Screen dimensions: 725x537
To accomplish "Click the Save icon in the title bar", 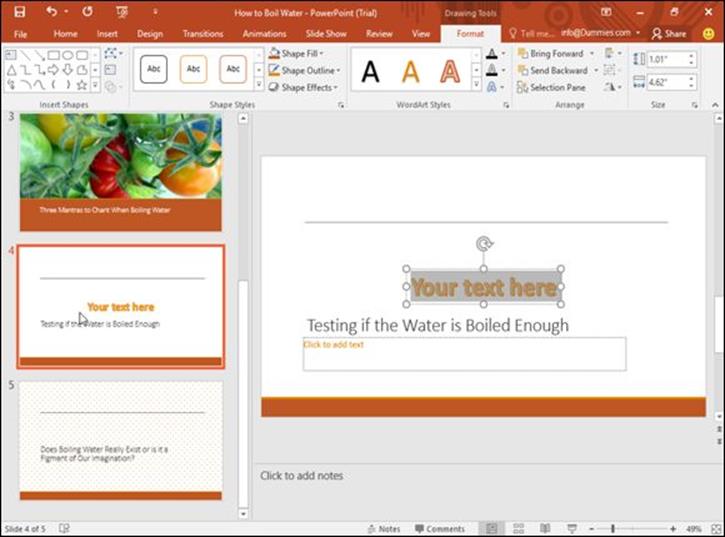I will (19, 12).
